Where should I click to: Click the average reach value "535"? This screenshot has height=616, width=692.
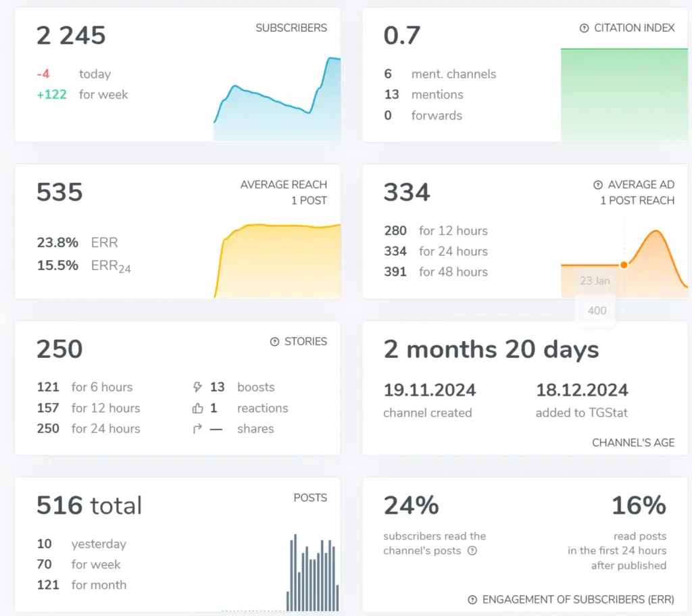coord(59,192)
